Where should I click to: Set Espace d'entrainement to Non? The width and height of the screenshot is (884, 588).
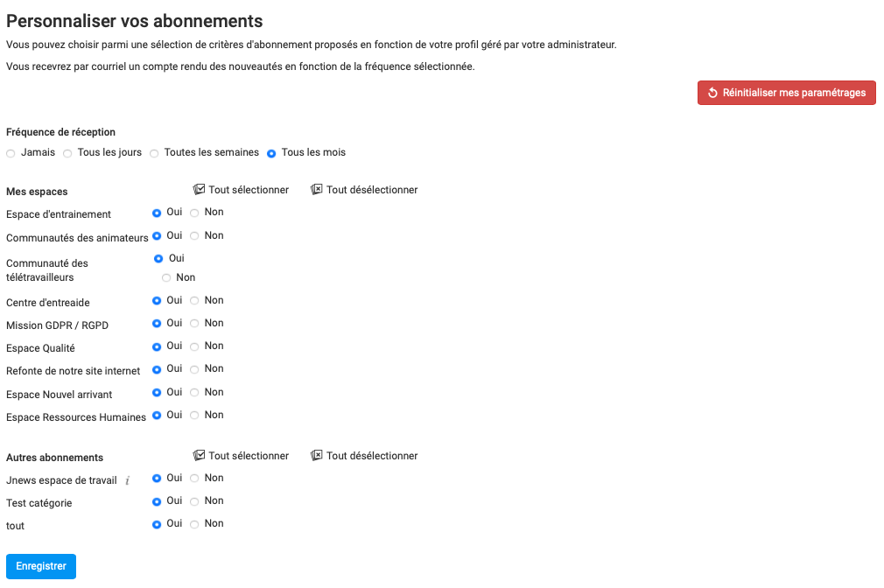194,213
